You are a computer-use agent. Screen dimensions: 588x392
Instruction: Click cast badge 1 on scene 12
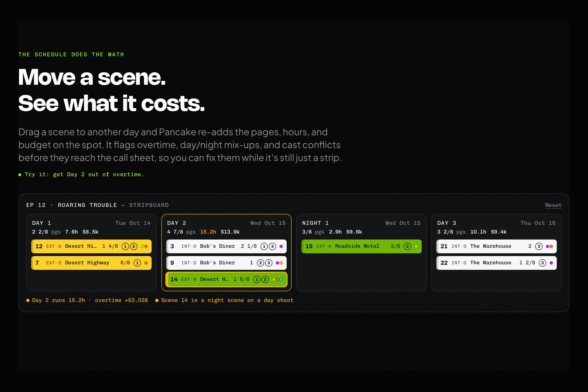coord(125,246)
